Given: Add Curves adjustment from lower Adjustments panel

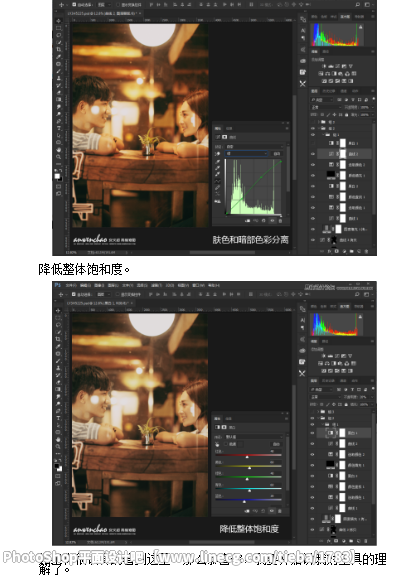Looking at the screenshot, I should click(337, 356).
